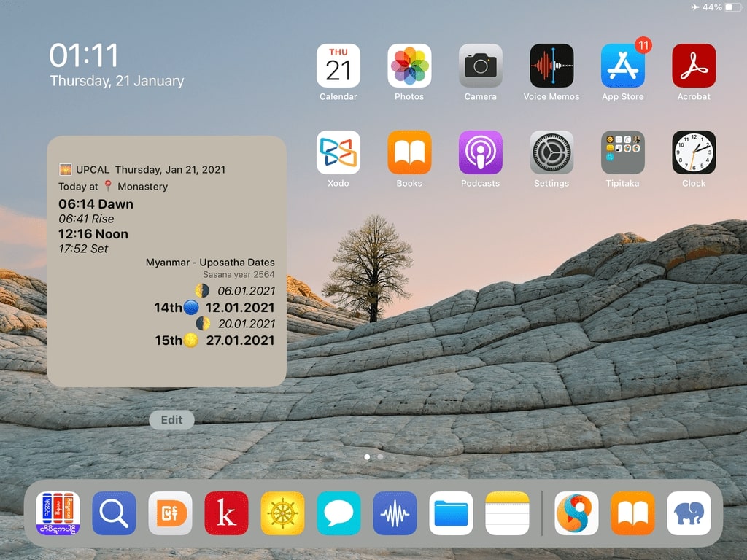Image resolution: width=747 pixels, height=560 pixels.
Task: Tap the airplane mode icon in status bar
Action: pos(695,7)
